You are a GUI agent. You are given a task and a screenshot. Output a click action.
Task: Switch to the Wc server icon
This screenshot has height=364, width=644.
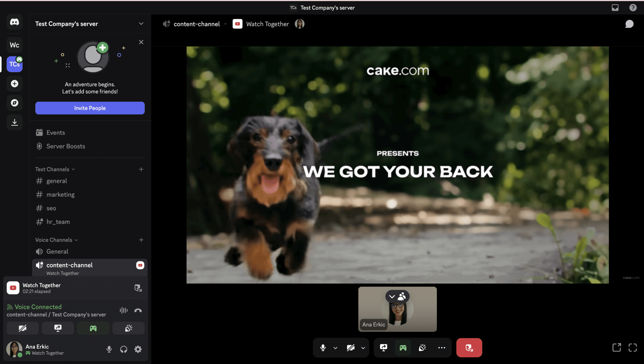[14, 45]
